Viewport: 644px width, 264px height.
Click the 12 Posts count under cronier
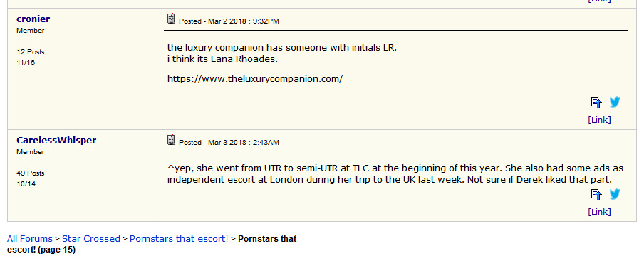point(31,52)
